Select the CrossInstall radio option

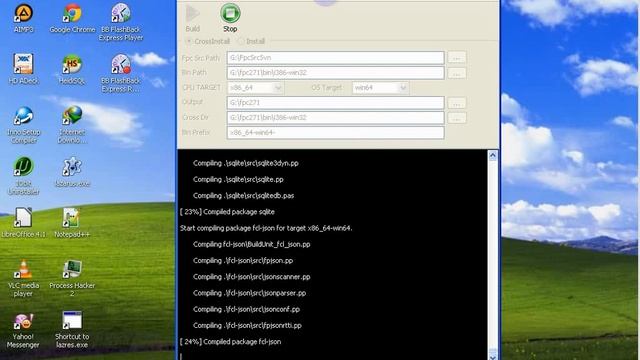pyautogui.click(x=189, y=41)
